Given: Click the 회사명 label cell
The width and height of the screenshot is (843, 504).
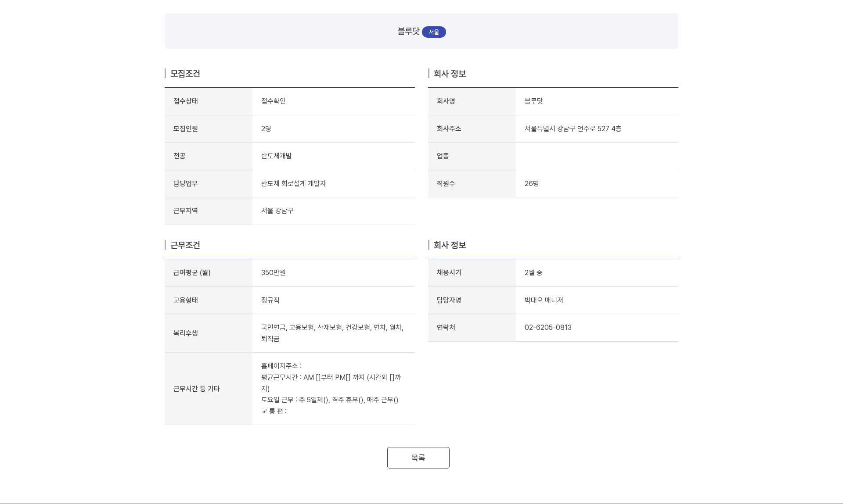Looking at the screenshot, I should coord(472,101).
